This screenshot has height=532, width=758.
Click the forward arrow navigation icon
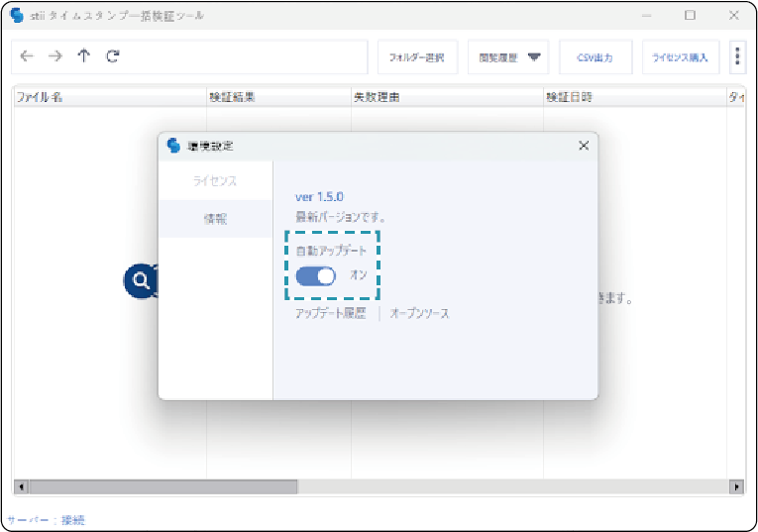[54, 56]
